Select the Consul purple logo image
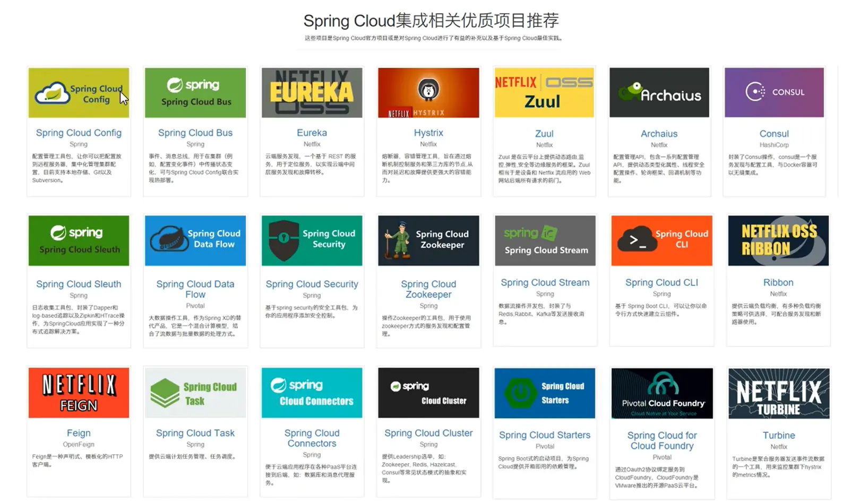 (x=774, y=92)
